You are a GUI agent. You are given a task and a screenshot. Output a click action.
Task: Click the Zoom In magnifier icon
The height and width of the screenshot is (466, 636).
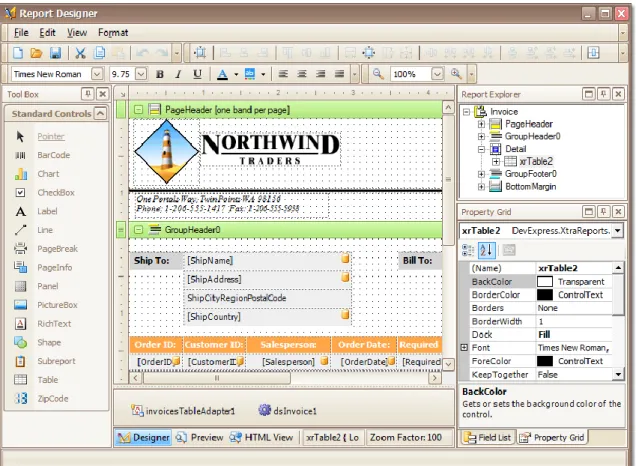(x=456, y=74)
